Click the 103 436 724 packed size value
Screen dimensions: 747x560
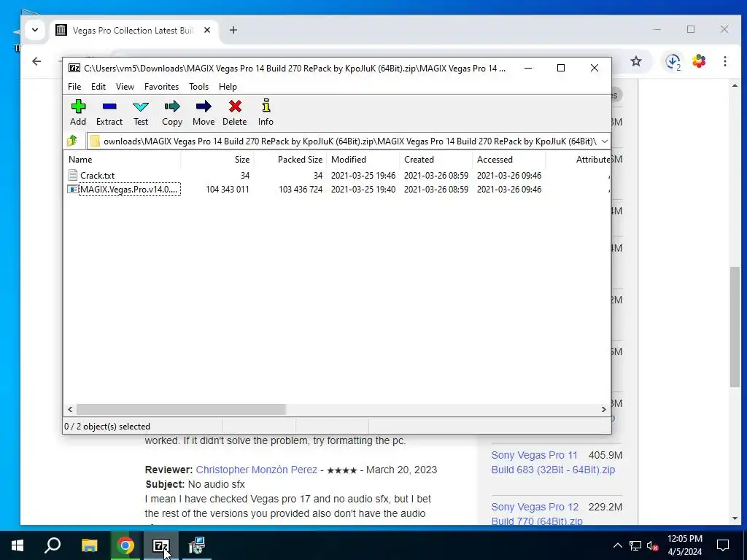pyautogui.click(x=301, y=189)
